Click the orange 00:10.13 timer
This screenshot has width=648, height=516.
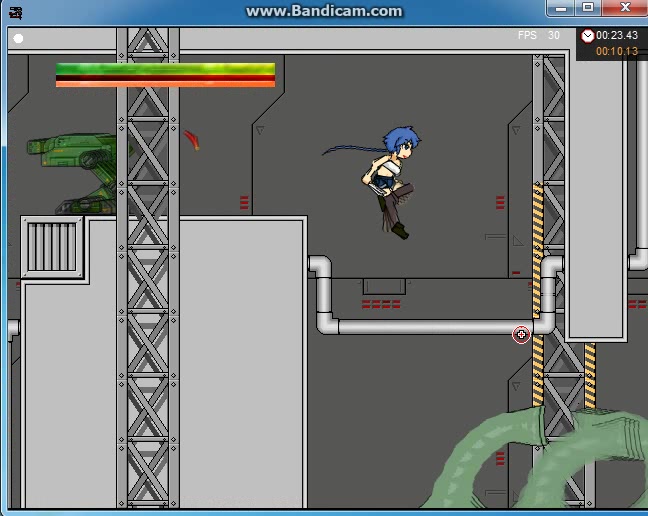617,51
